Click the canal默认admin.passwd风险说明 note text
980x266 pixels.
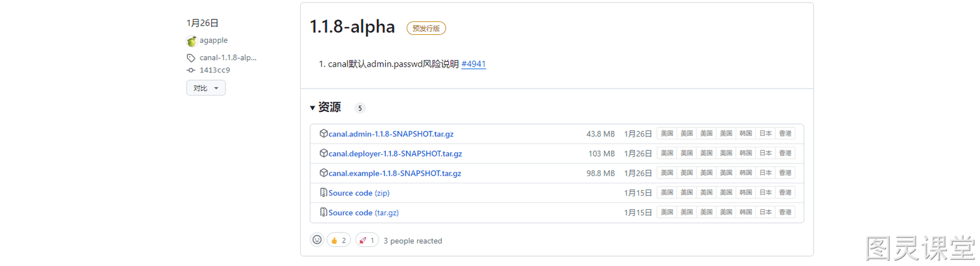point(393,64)
